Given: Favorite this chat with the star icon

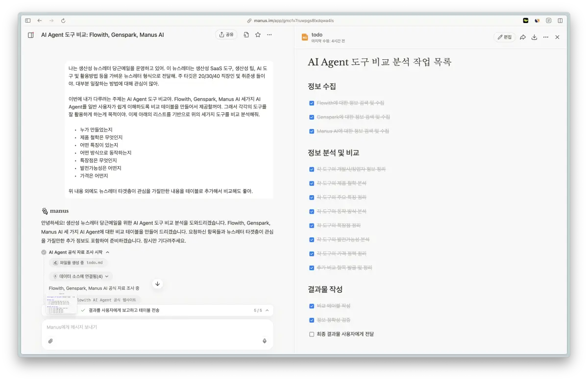Looking at the screenshot, I should coord(258,35).
